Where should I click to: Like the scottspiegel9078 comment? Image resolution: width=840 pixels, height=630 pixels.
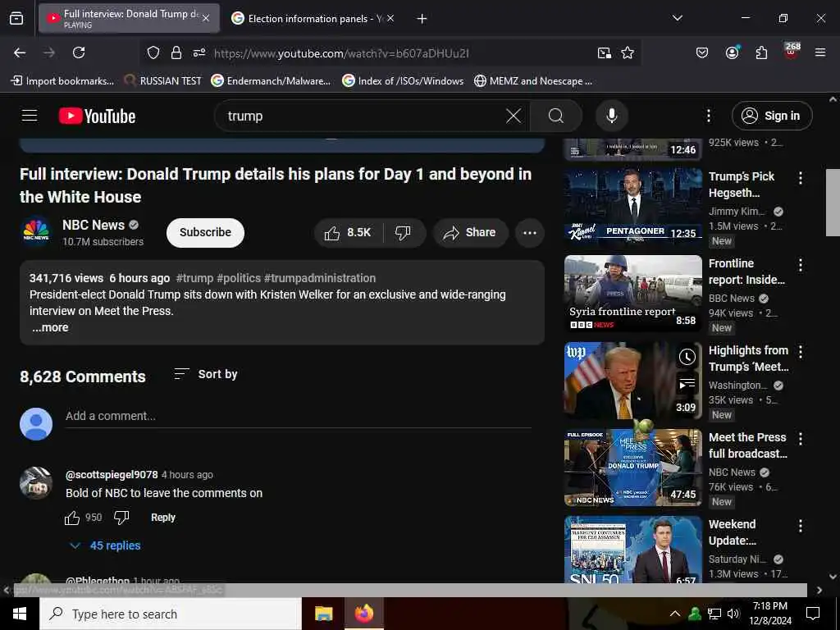point(72,518)
